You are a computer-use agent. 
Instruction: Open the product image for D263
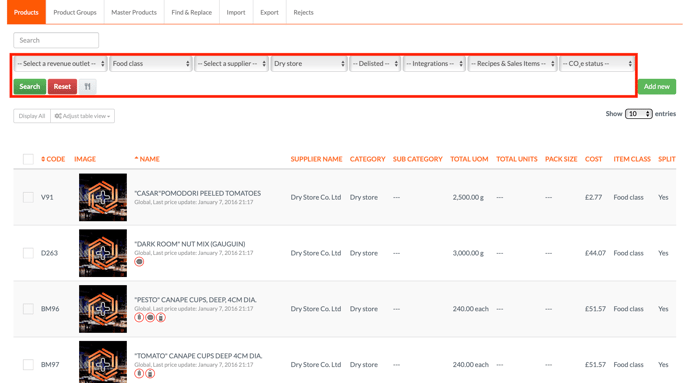click(103, 253)
